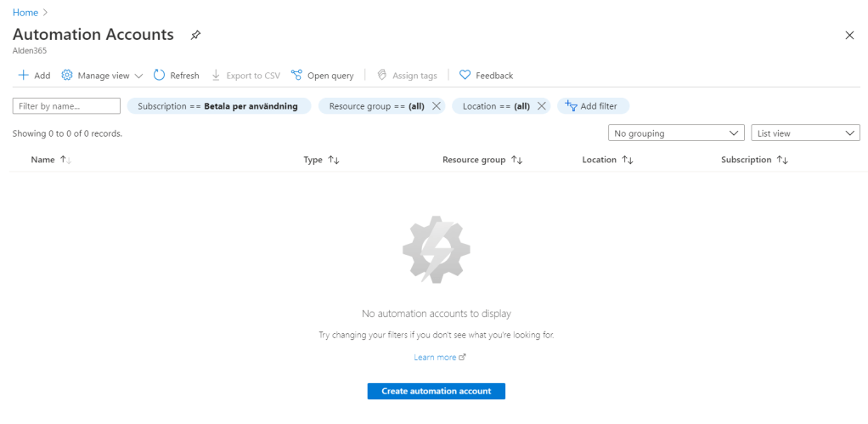The image size is (868, 424).
Task: Click Create automation account button
Action: [436, 391]
